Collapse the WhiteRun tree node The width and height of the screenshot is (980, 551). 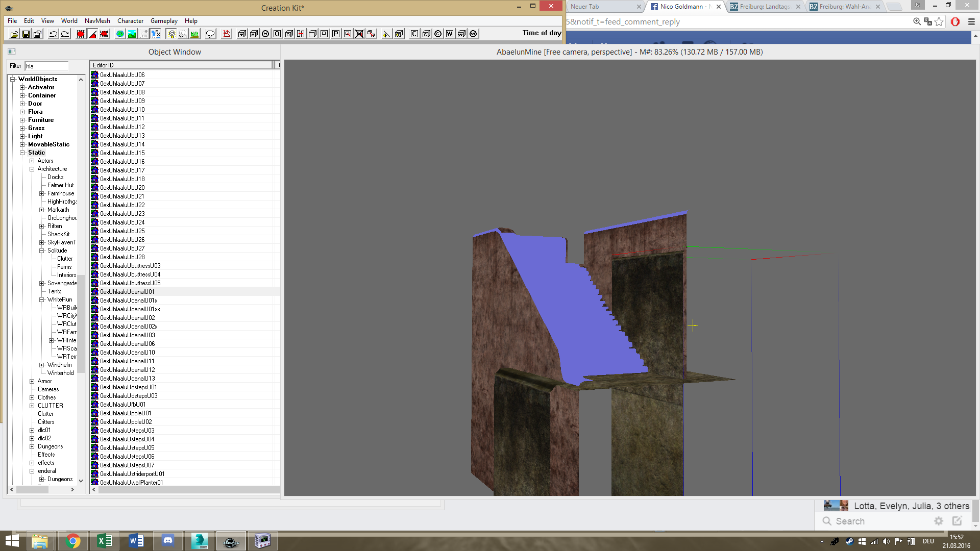tap(42, 300)
